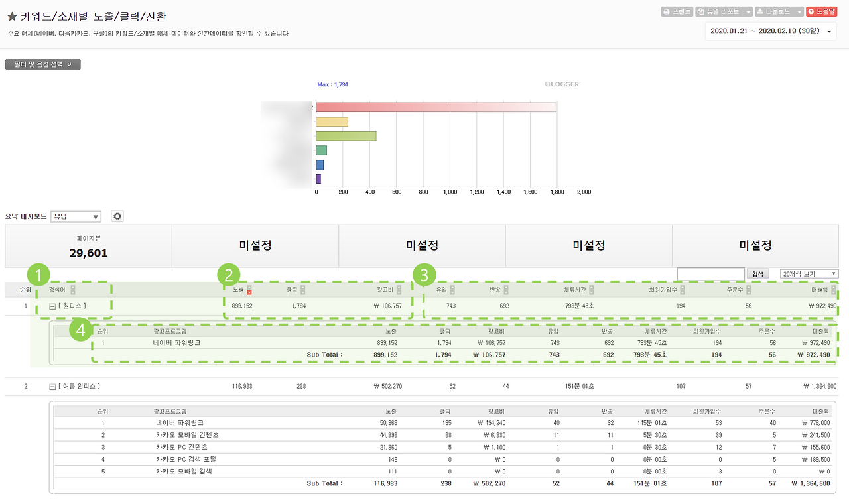Click 카카오 모바일 컨텐츠 row text
Viewport: 849px width, 504px height.
coord(187,435)
